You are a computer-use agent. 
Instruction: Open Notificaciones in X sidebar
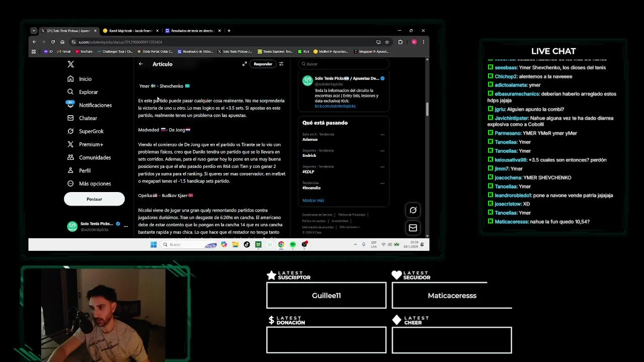click(90, 105)
